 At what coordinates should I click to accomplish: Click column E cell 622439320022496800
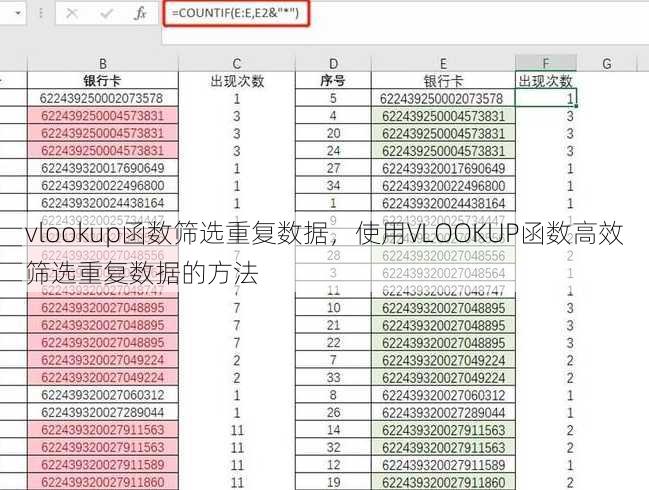coord(443,185)
